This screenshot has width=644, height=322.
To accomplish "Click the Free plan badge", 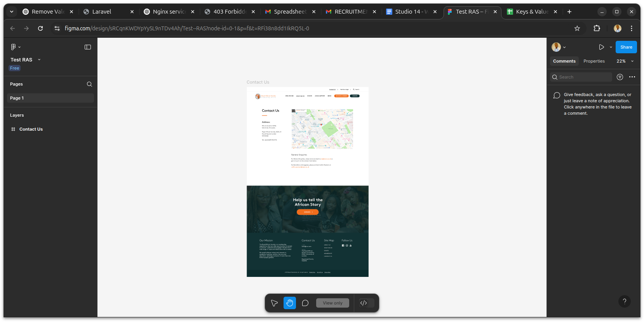I will click(15, 68).
